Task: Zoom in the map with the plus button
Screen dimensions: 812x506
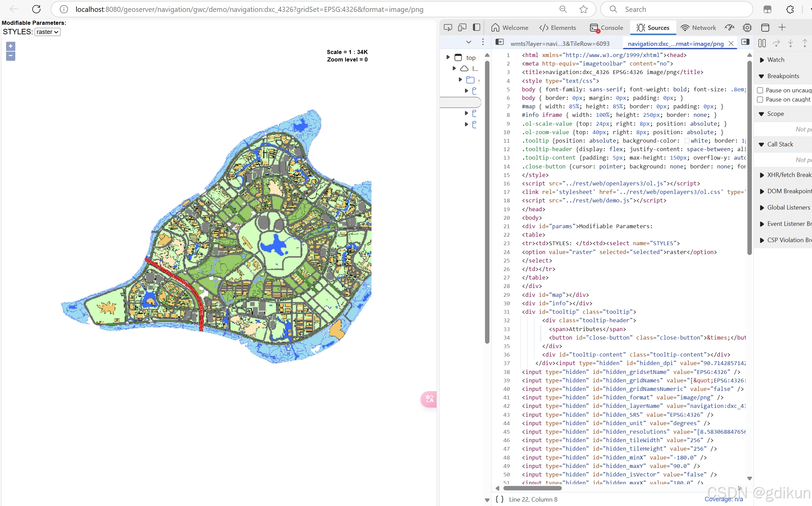Action: (x=11, y=46)
